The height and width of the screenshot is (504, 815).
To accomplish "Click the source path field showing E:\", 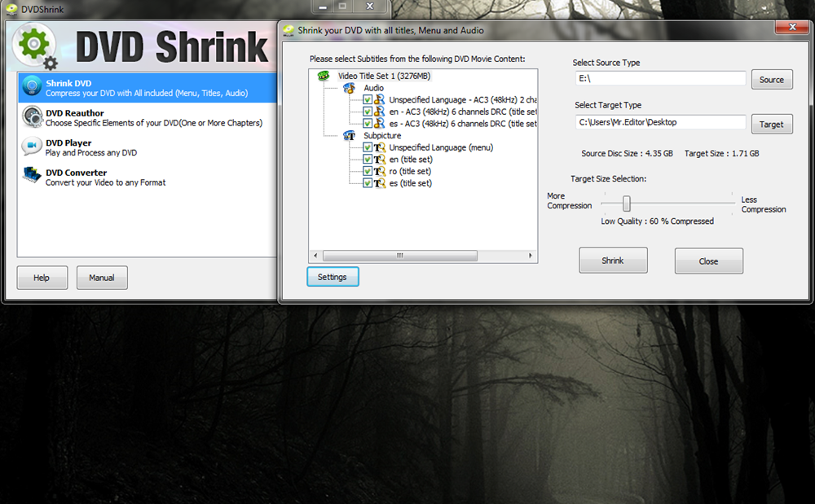I will coord(661,78).
